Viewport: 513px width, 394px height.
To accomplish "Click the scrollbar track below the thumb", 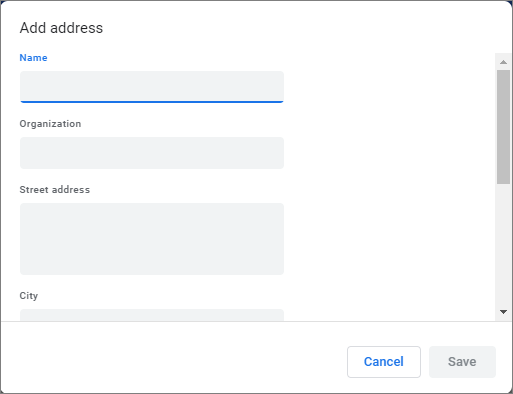I will coord(503,243).
